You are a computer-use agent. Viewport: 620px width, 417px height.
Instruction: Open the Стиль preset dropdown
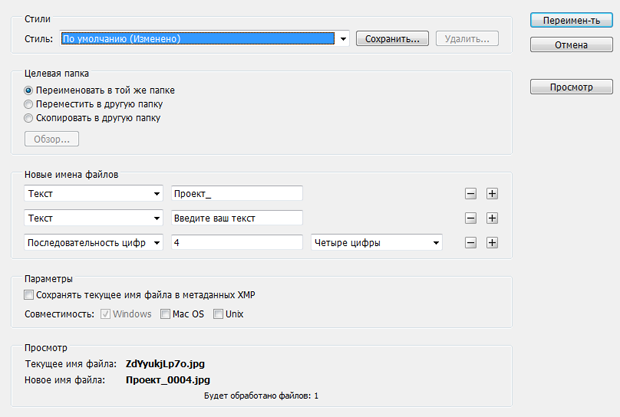point(343,39)
